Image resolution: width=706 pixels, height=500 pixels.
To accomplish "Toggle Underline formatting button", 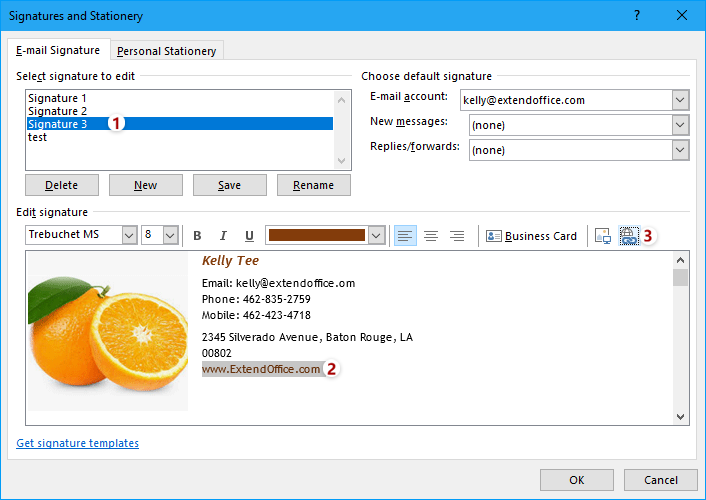I will [249, 236].
